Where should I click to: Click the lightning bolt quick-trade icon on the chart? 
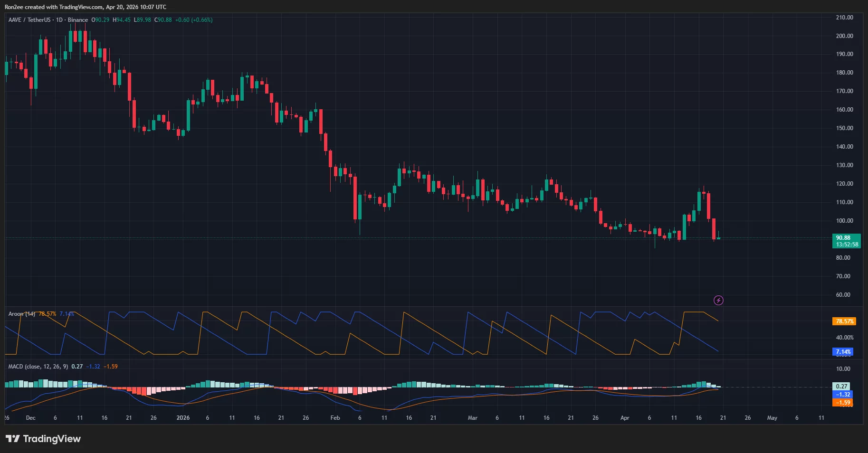(718, 300)
